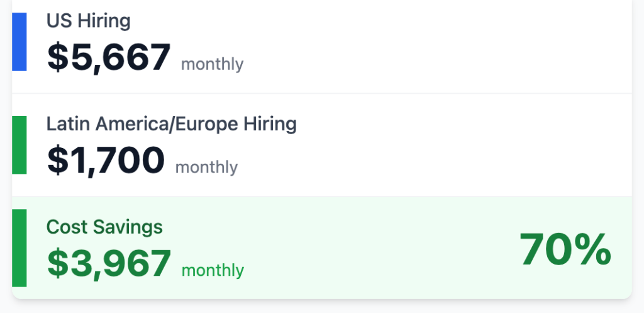The width and height of the screenshot is (644, 313).
Task: Click the gray page background below the card
Action: pos(321,307)
